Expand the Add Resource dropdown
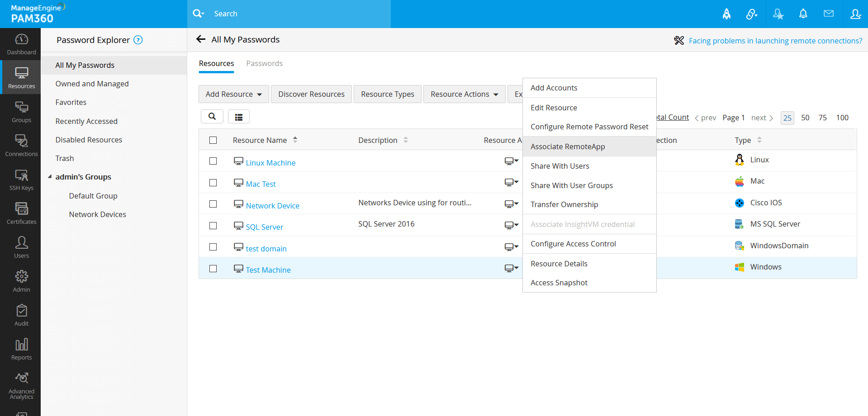Screen dimensions: 868x416 [233, 94]
